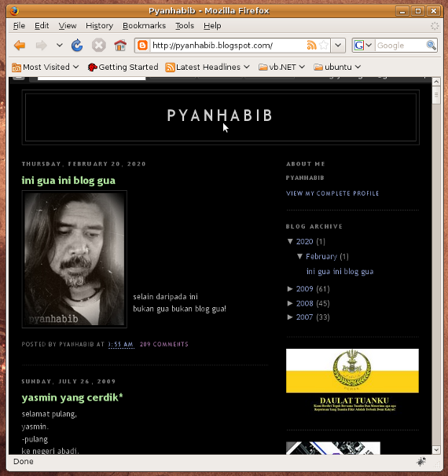
Task: Reload the page with the blue Reload icon
Action: [77, 46]
